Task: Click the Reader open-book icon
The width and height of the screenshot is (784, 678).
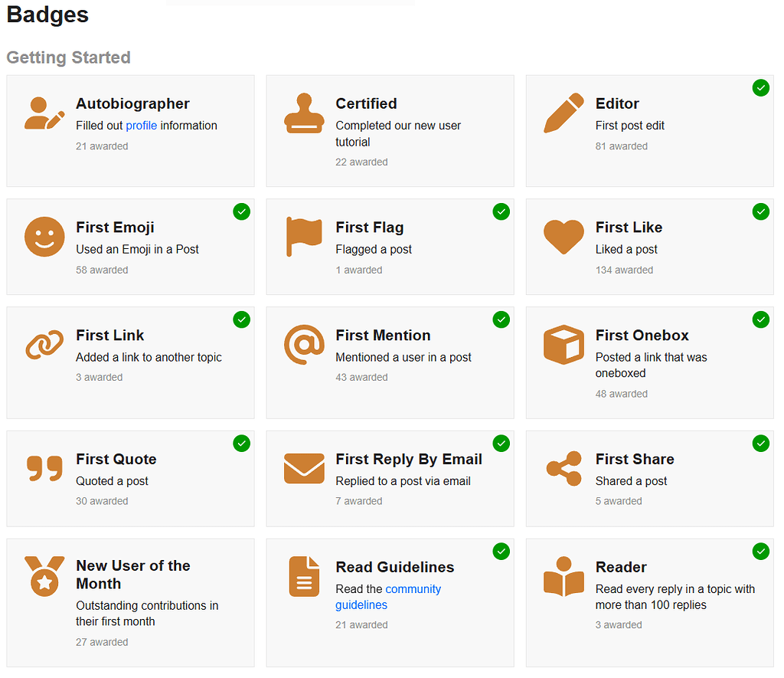Action: [x=563, y=577]
